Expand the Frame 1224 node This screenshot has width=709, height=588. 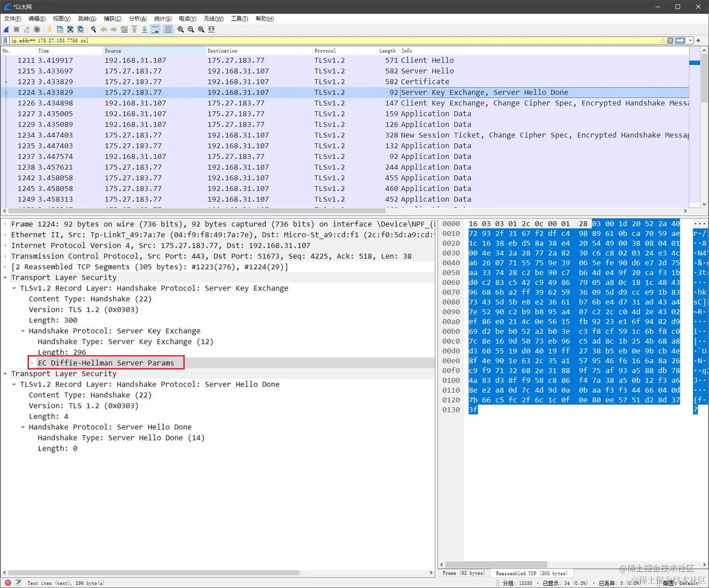point(5,224)
